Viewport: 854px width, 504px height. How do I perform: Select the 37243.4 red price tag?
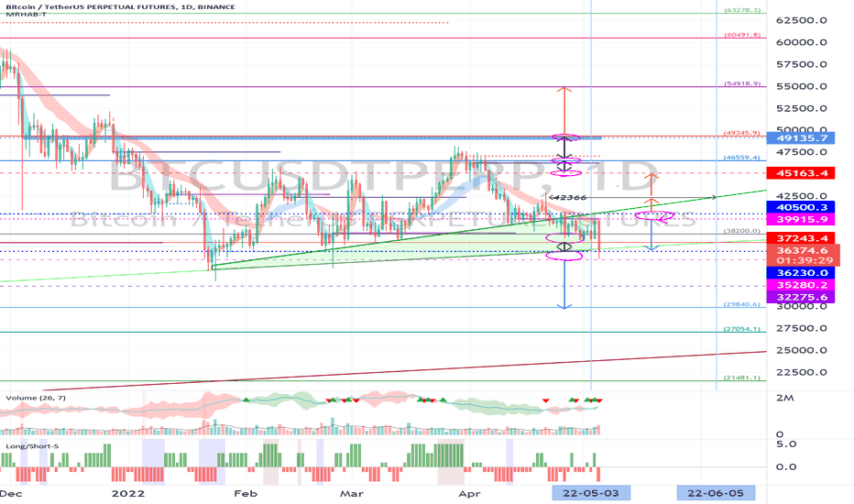tap(800, 238)
